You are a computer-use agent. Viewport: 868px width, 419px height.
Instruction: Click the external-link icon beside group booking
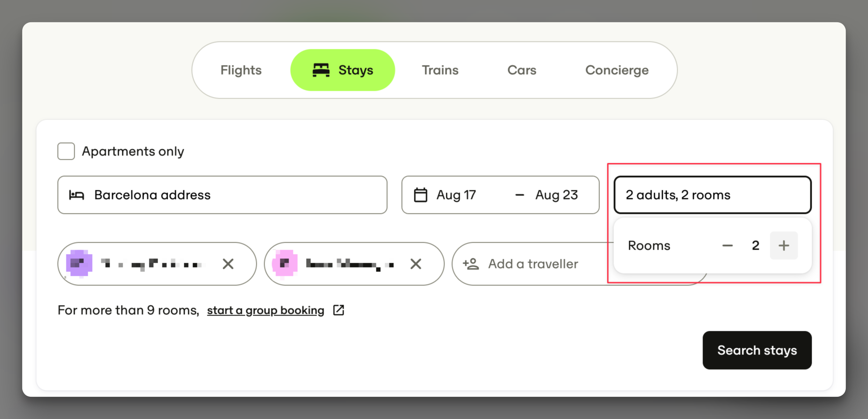(338, 310)
